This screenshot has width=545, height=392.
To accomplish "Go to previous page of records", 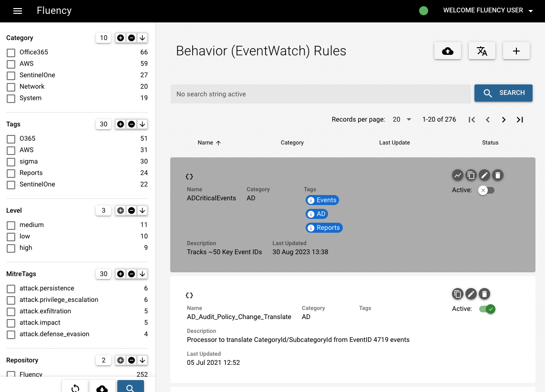I will [488, 120].
